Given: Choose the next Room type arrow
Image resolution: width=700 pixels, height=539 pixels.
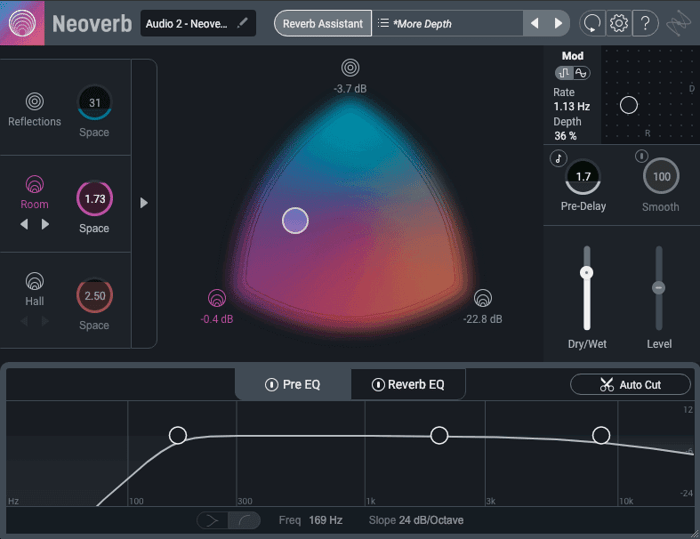Looking at the screenshot, I should (45, 224).
